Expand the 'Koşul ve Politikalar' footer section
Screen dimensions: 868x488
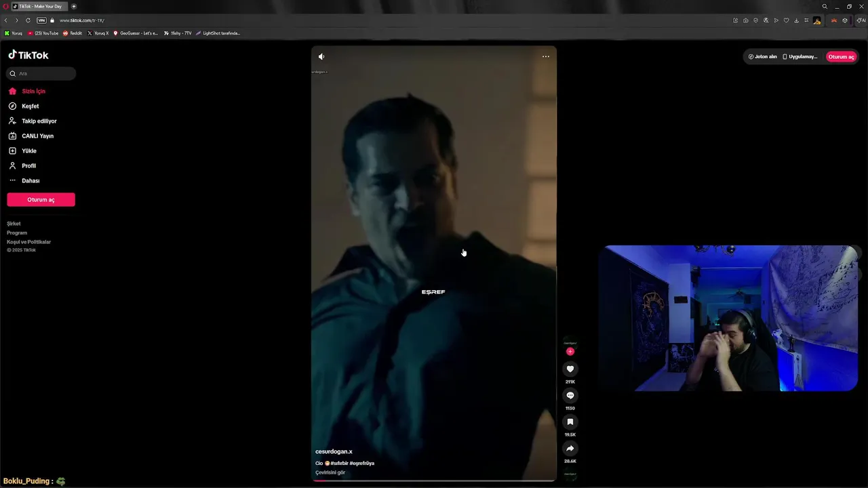28,242
